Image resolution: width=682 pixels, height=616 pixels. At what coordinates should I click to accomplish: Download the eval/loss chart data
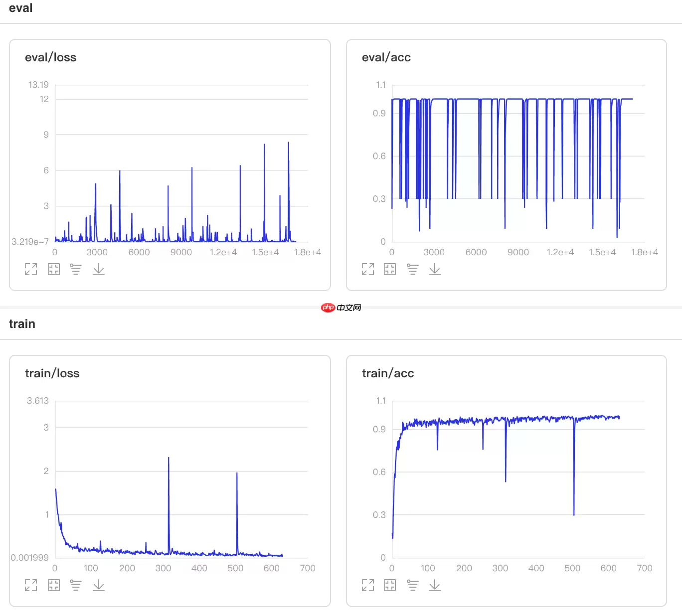point(99,270)
